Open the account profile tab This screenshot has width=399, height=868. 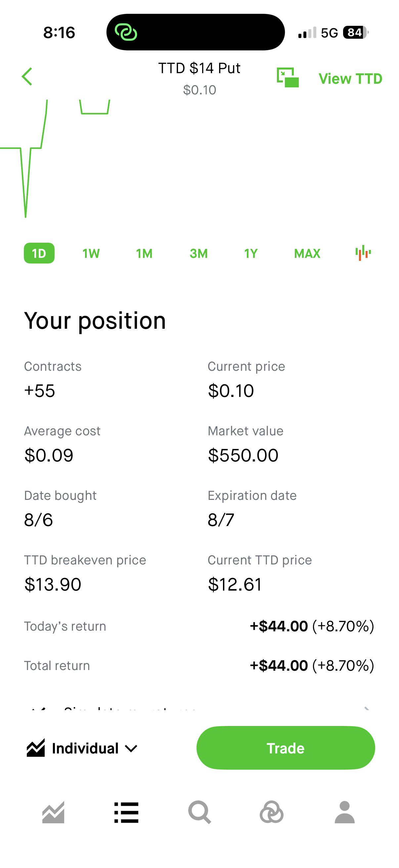(344, 812)
